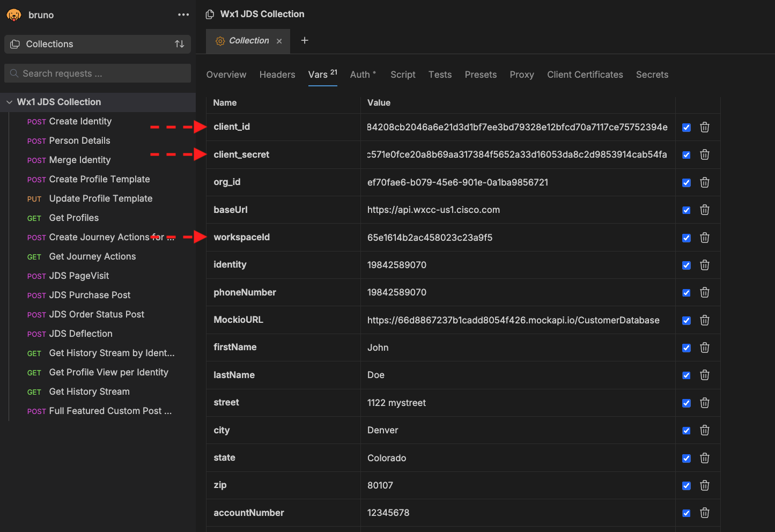Toggle the org_id variable checkbox
The width and height of the screenshot is (775, 532).
[687, 183]
